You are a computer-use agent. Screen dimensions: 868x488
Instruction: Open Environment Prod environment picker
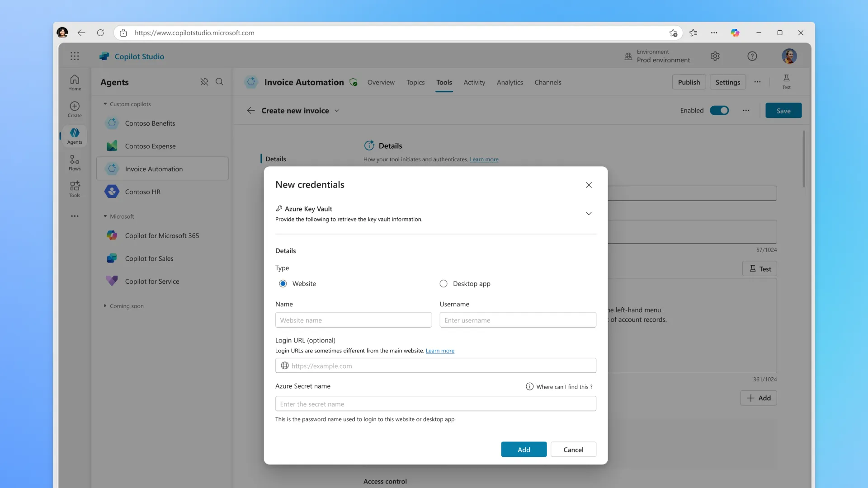(x=657, y=56)
